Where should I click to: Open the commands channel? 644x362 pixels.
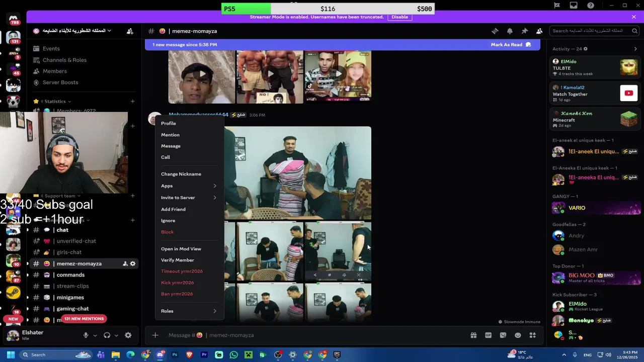point(70,275)
